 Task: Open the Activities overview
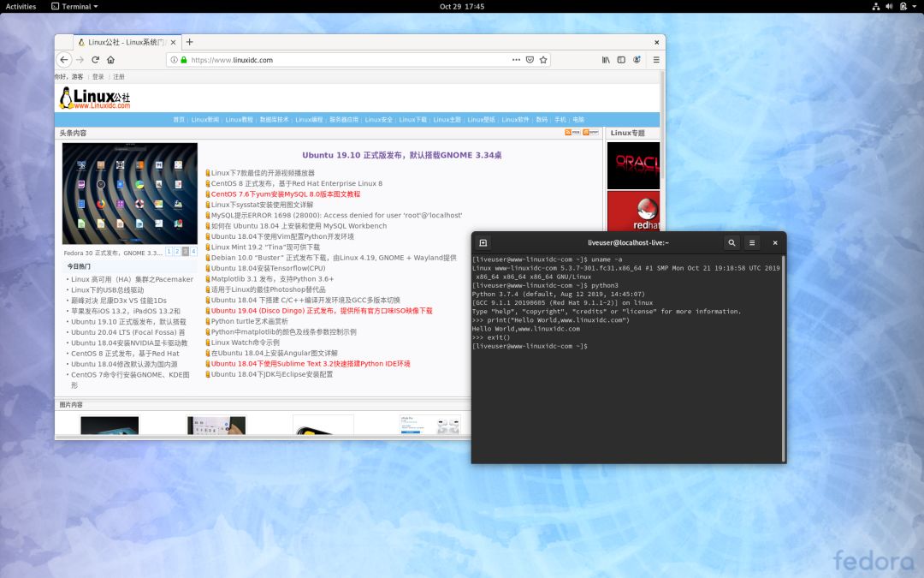pos(21,7)
